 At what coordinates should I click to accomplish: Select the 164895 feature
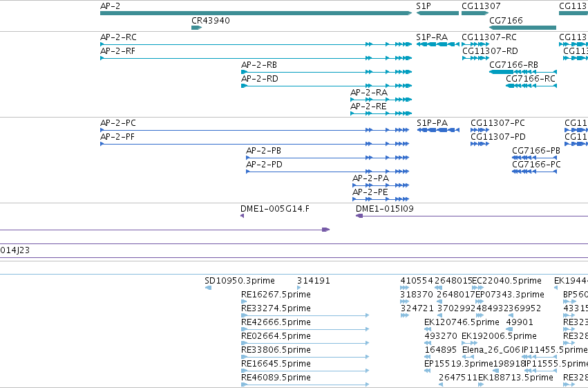tap(428, 357)
